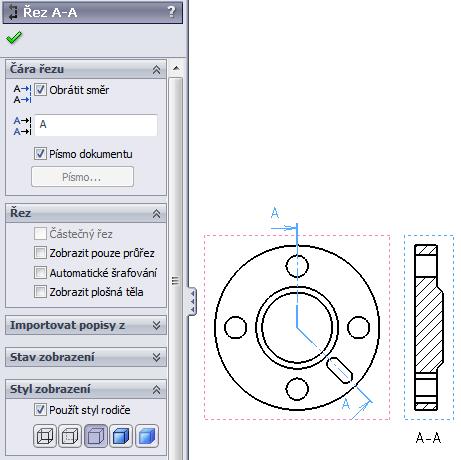Click the A-A view label text
The width and height of the screenshot is (461, 460).
coord(428,438)
